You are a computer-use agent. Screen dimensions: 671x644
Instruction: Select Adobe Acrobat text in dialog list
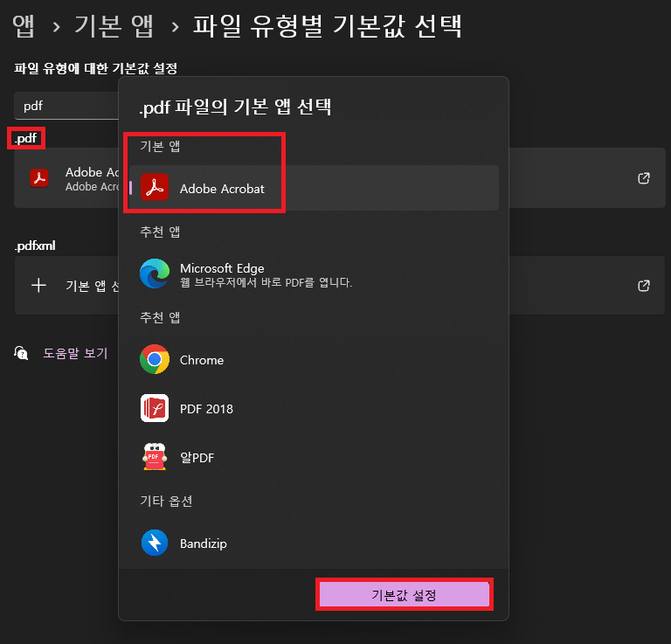222,189
